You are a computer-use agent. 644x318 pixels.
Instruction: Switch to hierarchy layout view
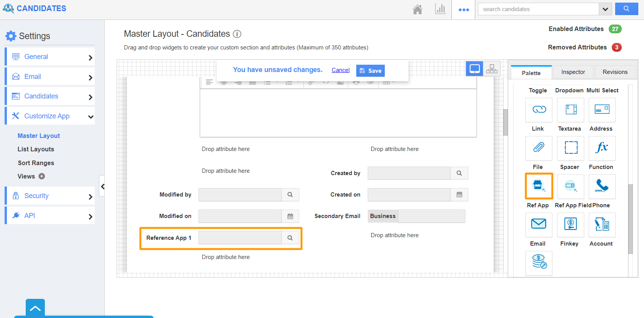coord(492,69)
